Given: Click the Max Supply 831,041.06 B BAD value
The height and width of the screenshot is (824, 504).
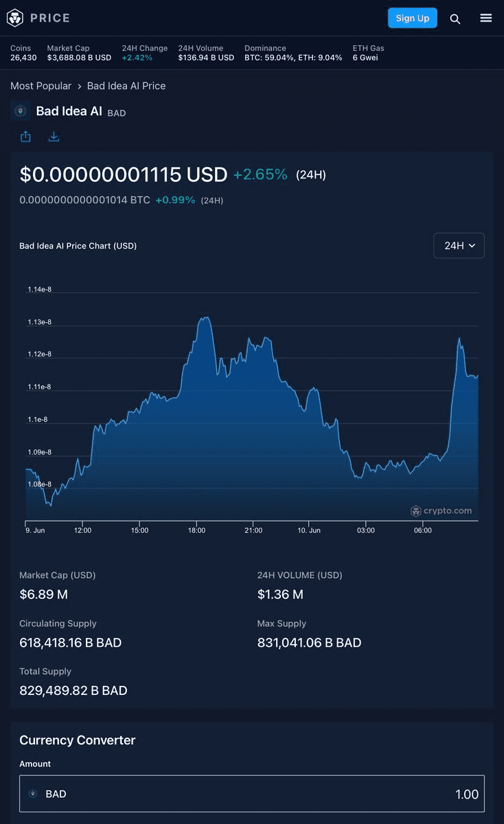Looking at the screenshot, I should [310, 643].
